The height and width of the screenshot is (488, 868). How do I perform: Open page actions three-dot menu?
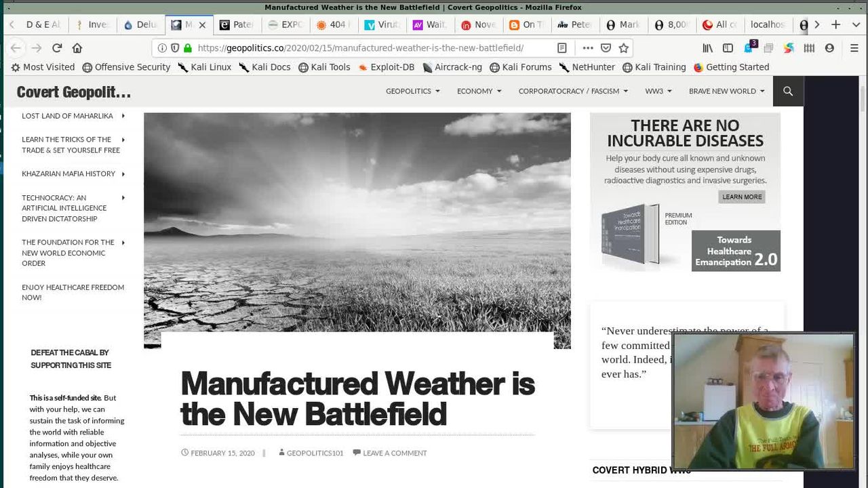click(587, 48)
